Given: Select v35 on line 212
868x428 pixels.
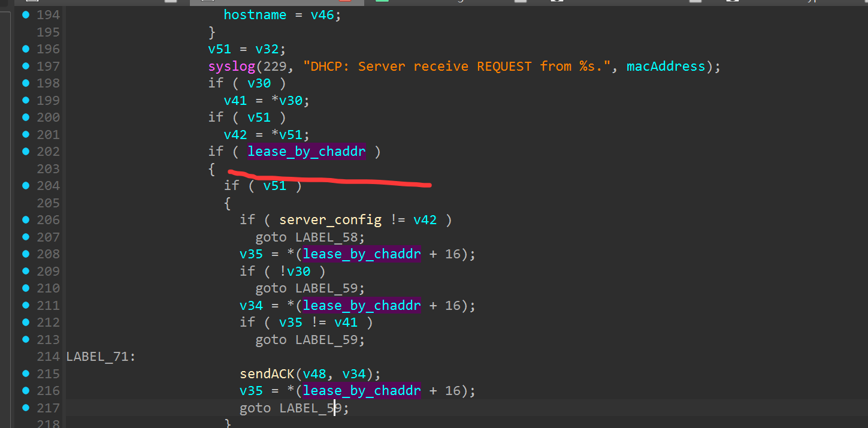Looking at the screenshot, I should (x=291, y=322).
